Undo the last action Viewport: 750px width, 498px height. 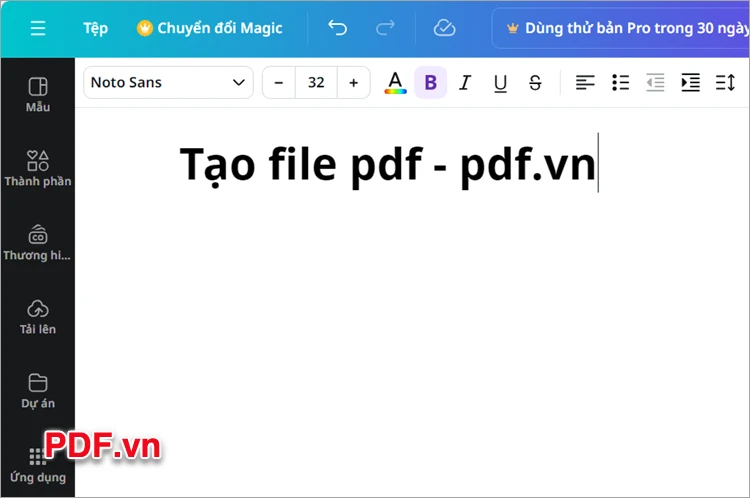(x=337, y=28)
